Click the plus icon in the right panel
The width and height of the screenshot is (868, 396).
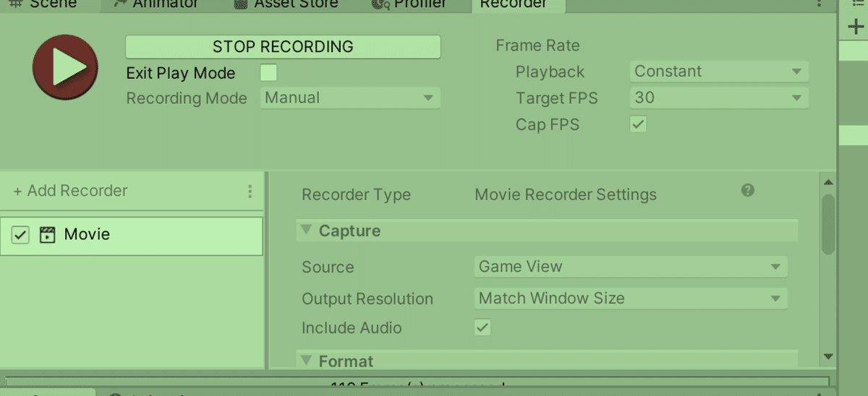(856, 27)
